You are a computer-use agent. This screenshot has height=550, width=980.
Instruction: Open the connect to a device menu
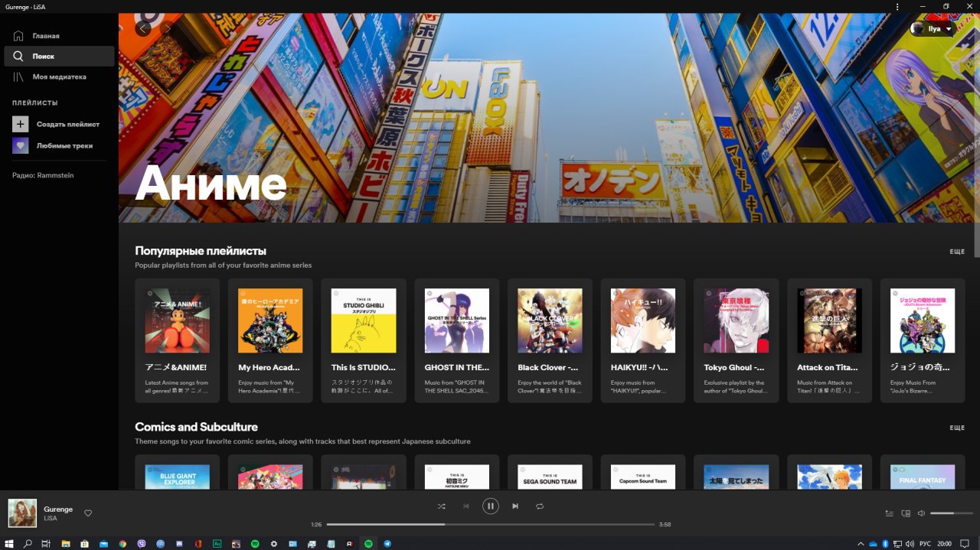click(906, 513)
